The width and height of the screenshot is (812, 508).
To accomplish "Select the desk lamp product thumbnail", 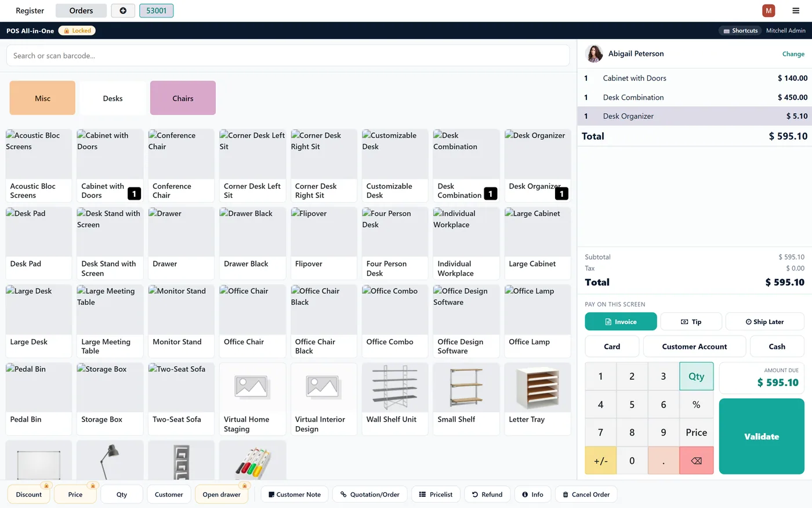I will pyautogui.click(x=110, y=460).
